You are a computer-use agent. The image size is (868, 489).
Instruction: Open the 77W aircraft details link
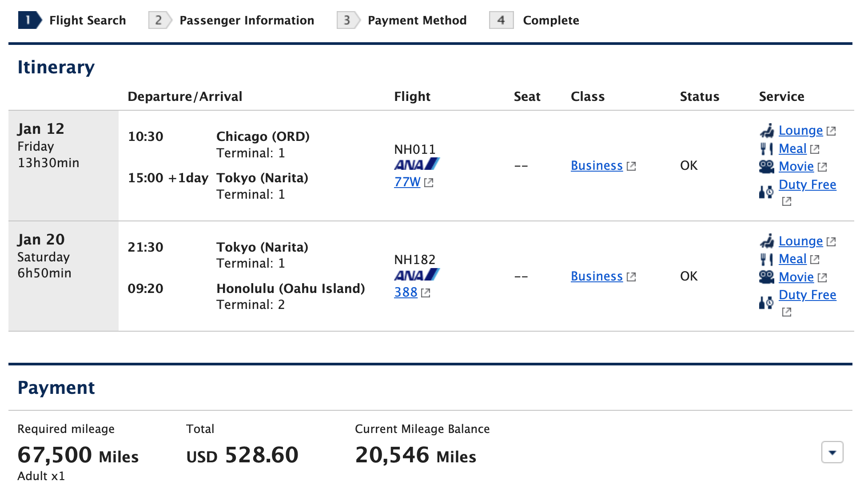pos(407,182)
